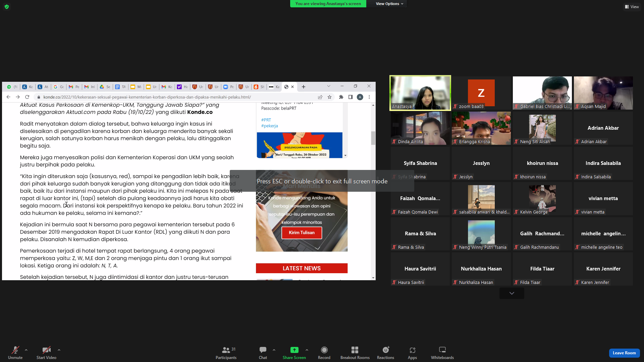This screenshot has height=362, width=644.
Task: Expand share screen options arrow
Action: coord(307,350)
